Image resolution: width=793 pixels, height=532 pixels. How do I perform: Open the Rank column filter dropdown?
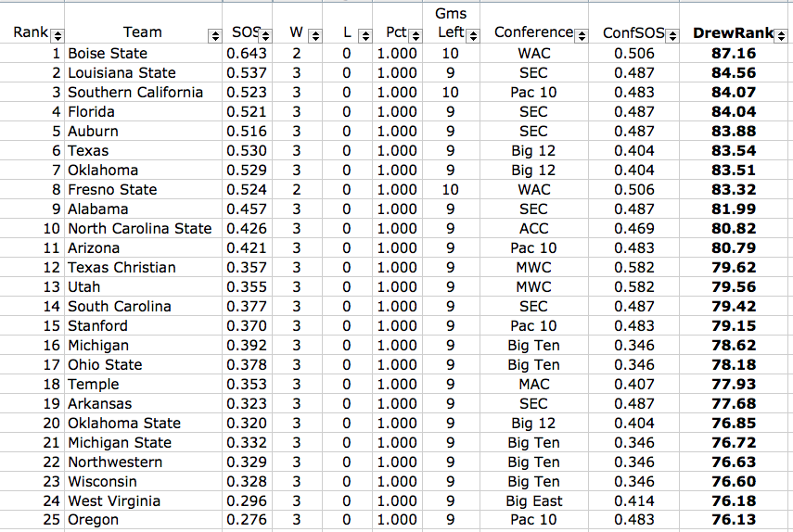click(x=58, y=36)
